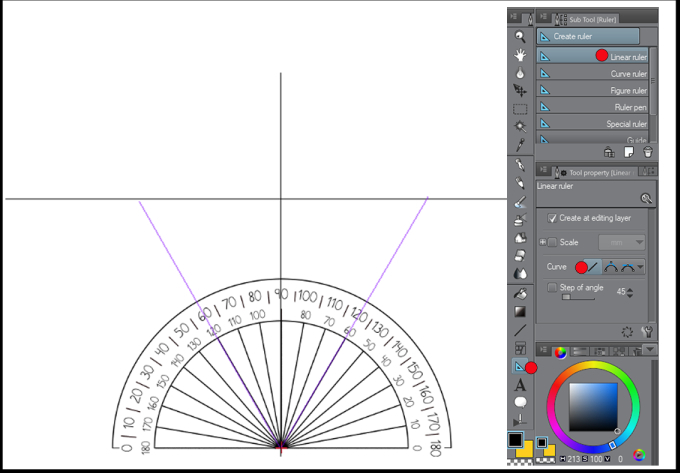Select the Fill bucket tool
This screenshot has height=473, width=680.
point(520,294)
